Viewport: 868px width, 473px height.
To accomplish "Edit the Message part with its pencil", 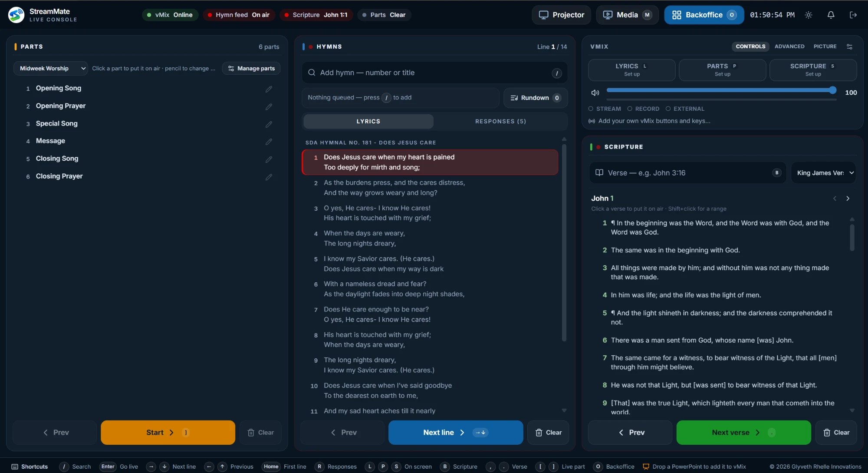I will point(269,142).
